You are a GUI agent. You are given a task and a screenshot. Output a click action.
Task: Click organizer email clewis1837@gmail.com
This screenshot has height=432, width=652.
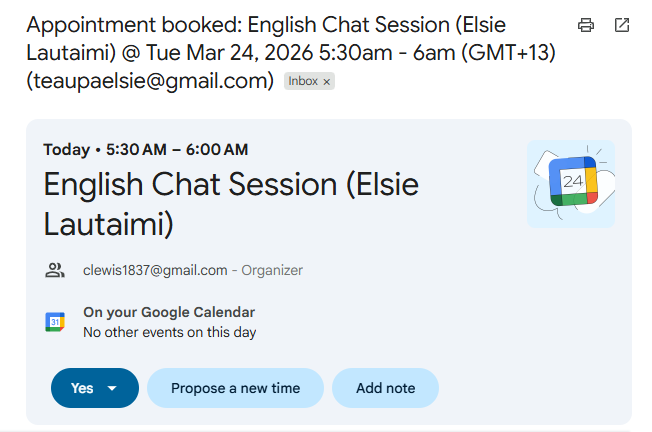point(155,270)
